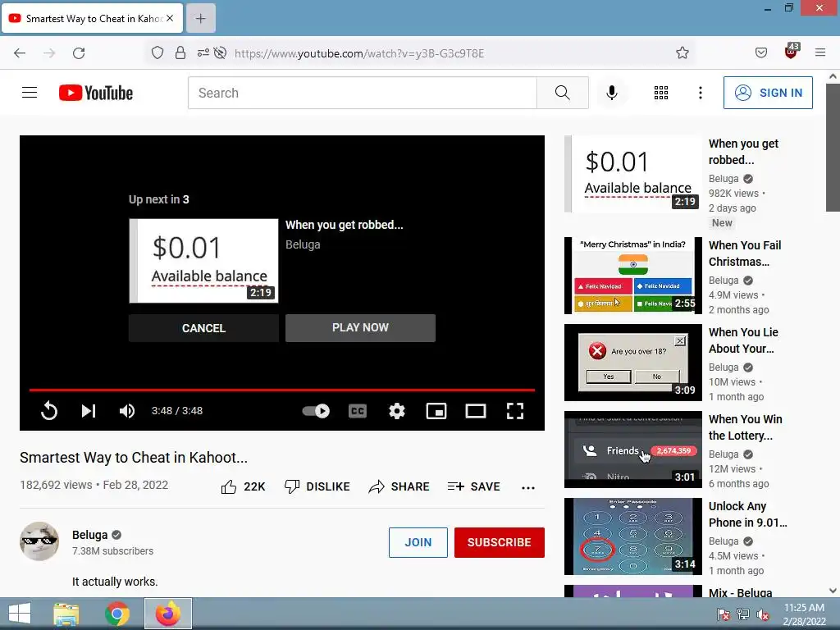840x630 pixels.
Task: Switch to theater mode
Action: [476, 411]
